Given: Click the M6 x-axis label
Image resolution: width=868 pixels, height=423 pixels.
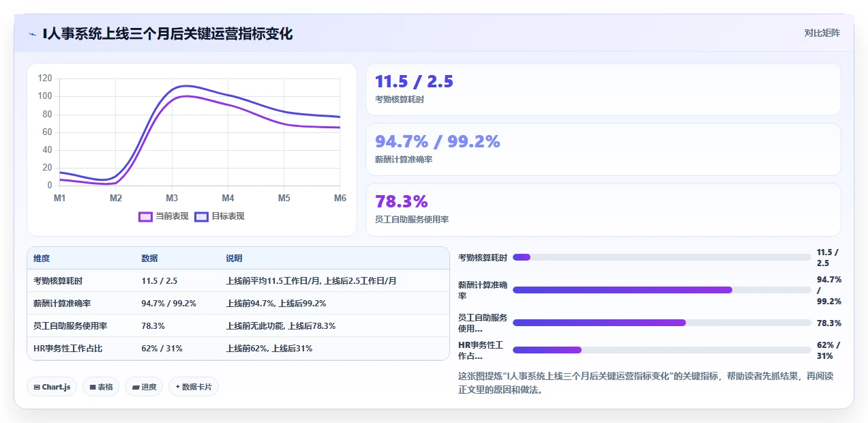Looking at the screenshot, I should coord(340,198).
